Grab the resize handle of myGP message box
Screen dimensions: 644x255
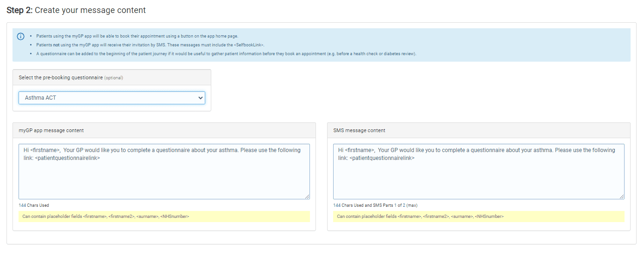point(307,197)
